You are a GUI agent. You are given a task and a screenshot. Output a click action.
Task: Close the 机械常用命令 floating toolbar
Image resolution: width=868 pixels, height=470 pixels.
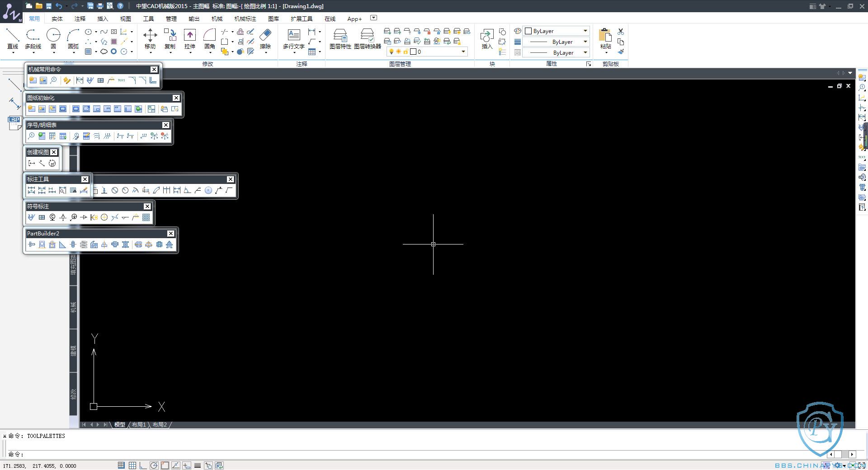(x=154, y=69)
